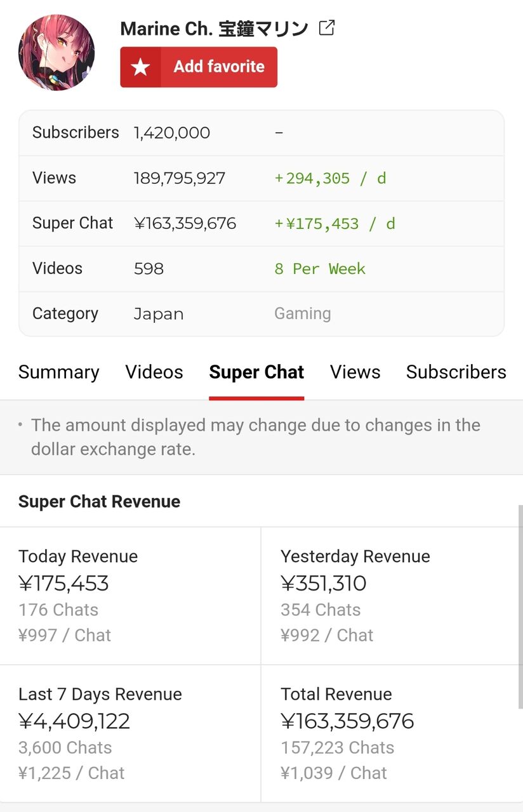Add this channel to favorites
The height and width of the screenshot is (812, 523).
tap(199, 67)
